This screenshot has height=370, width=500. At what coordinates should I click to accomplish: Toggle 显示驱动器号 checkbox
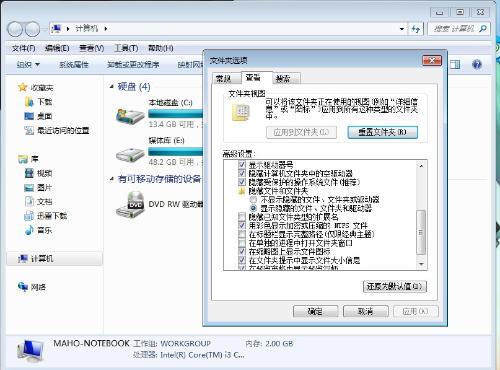coord(242,164)
